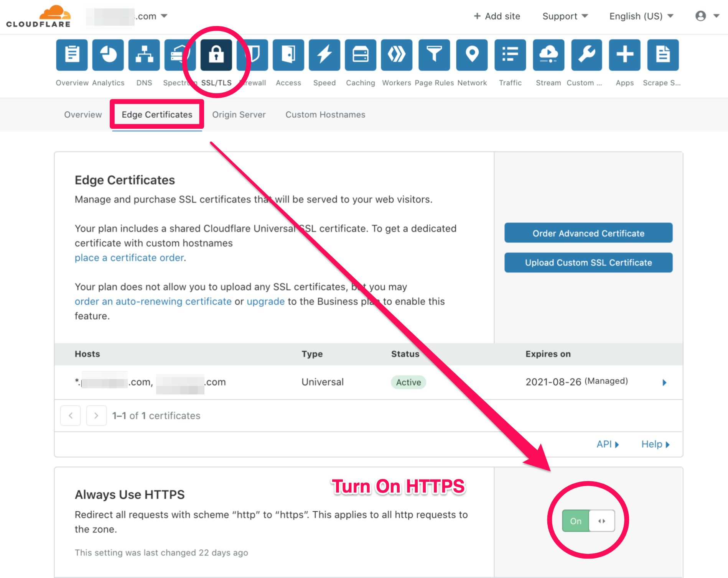This screenshot has width=728, height=578.
Task: Click the Always Use HTTPS heading
Action: coord(130,494)
